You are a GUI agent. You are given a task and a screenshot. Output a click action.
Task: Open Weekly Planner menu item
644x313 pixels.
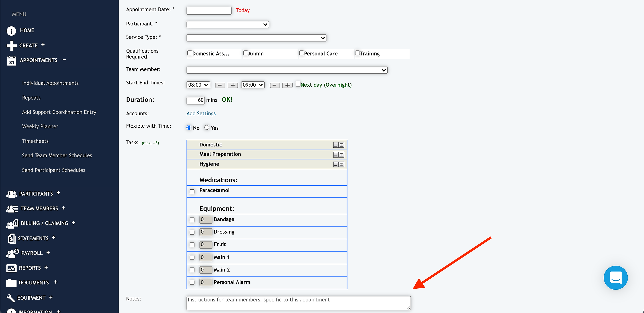(x=40, y=126)
